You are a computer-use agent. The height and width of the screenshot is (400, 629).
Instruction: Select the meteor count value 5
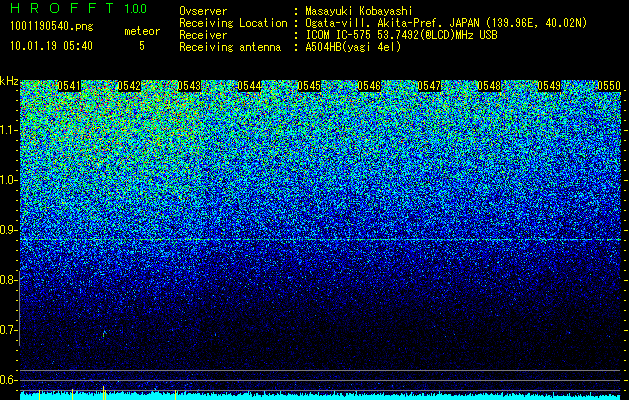pyautogui.click(x=142, y=46)
